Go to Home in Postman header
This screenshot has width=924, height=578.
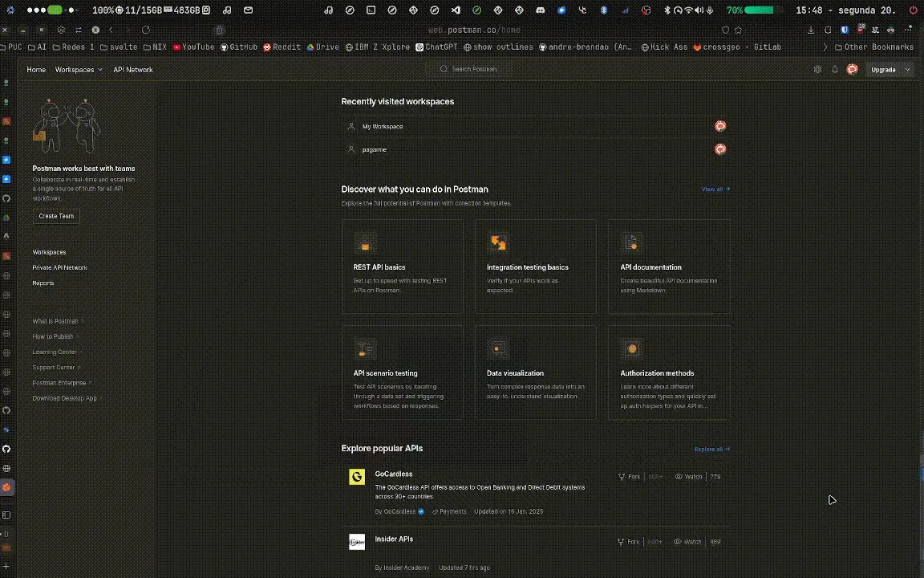click(x=36, y=70)
